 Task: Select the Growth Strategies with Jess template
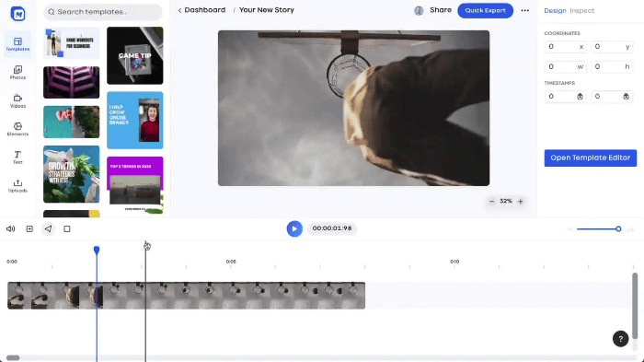click(x=72, y=174)
